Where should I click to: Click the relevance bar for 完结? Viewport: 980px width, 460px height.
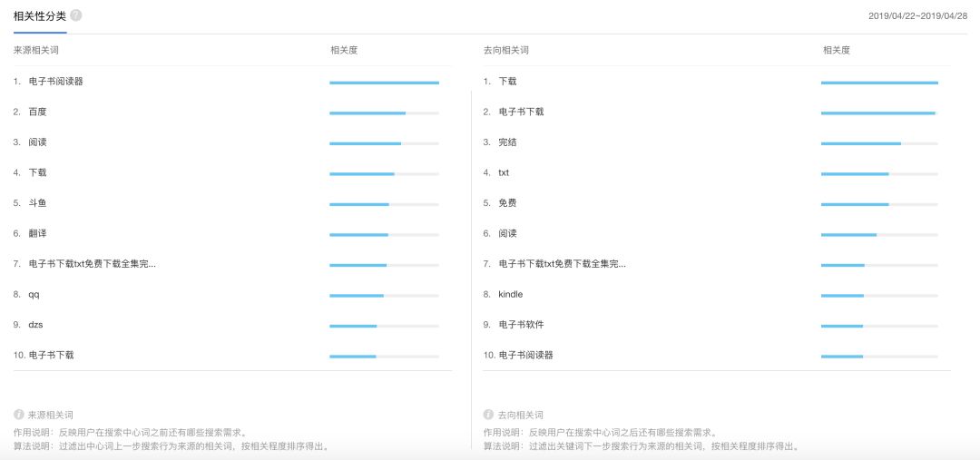(x=878, y=143)
